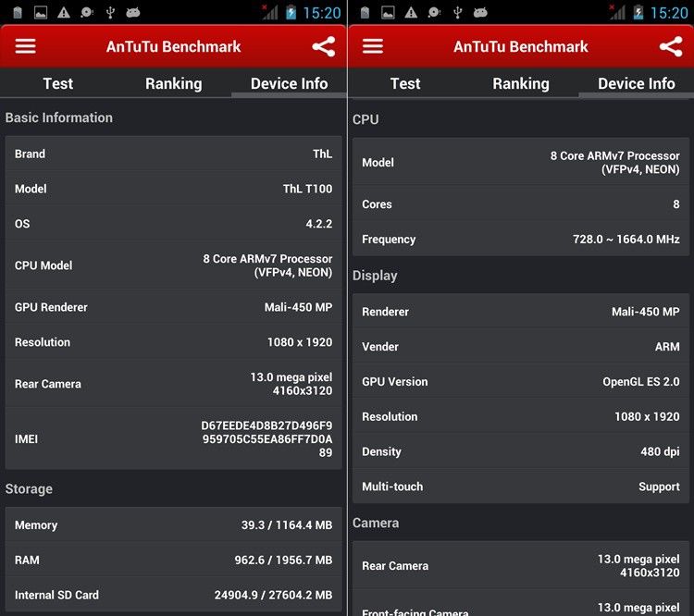Tap the Vender ARM row
This screenshot has width=694, height=616.
tap(521, 347)
